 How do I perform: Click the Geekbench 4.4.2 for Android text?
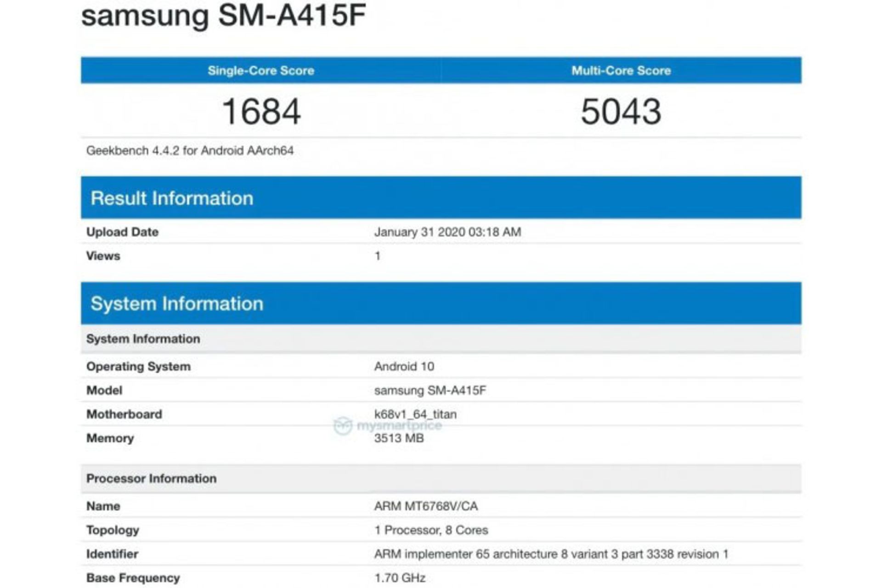coord(190,150)
